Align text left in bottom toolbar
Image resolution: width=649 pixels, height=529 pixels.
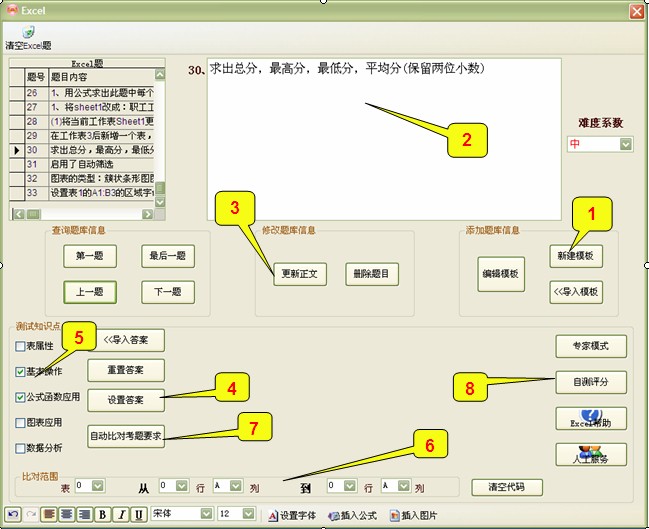tap(49, 515)
